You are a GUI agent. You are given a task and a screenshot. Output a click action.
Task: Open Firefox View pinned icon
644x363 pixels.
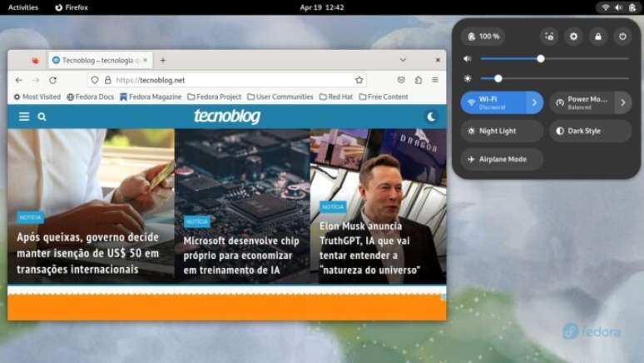coord(35,61)
